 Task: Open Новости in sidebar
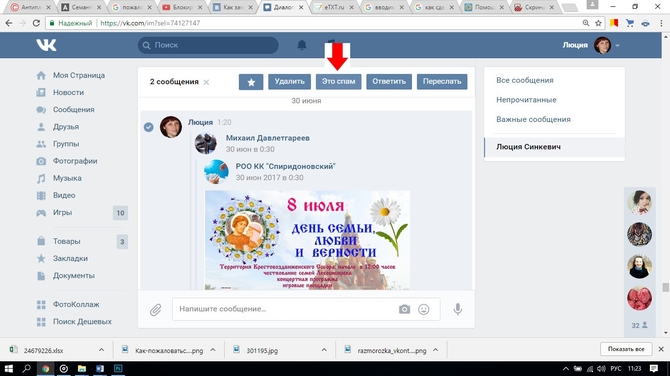click(68, 92)
